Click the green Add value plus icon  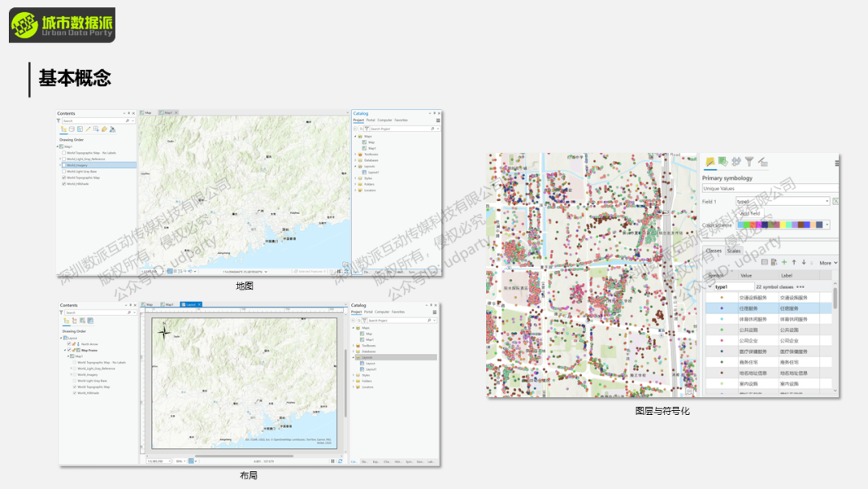click(x=784, y=262)
